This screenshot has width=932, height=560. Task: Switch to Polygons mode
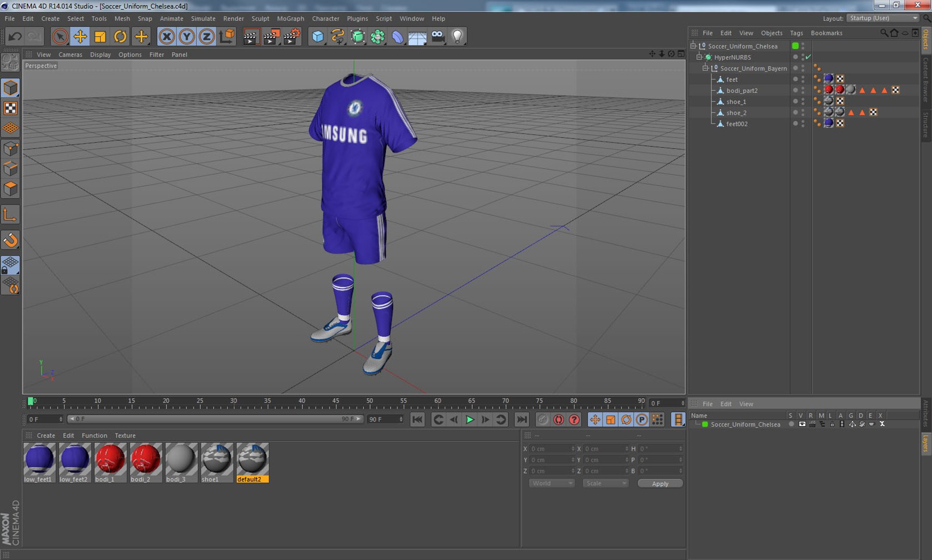tap(10, 188)
